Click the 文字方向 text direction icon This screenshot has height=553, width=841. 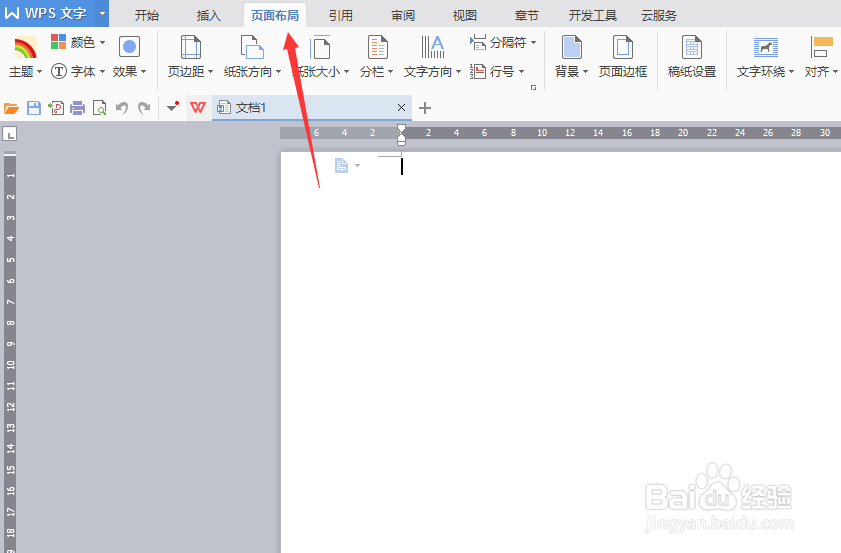pyautogui.click(x=432, y=47)
